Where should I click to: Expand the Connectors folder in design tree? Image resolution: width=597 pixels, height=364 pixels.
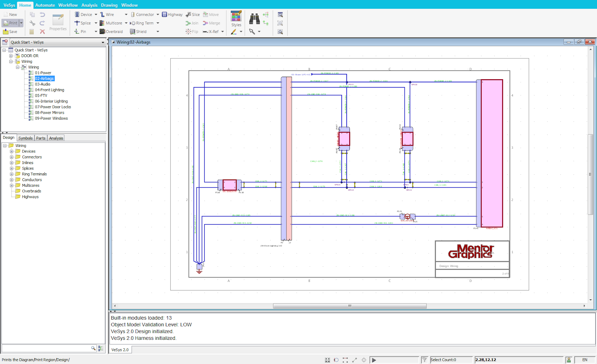coord(12,157)
